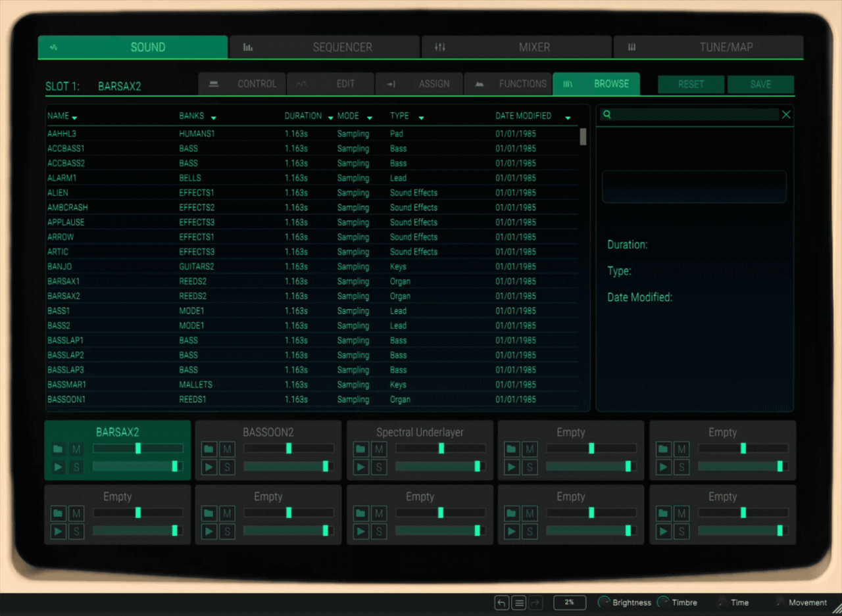Open the DATE MODIFIED column dropdown arrow

click(568, 118)
